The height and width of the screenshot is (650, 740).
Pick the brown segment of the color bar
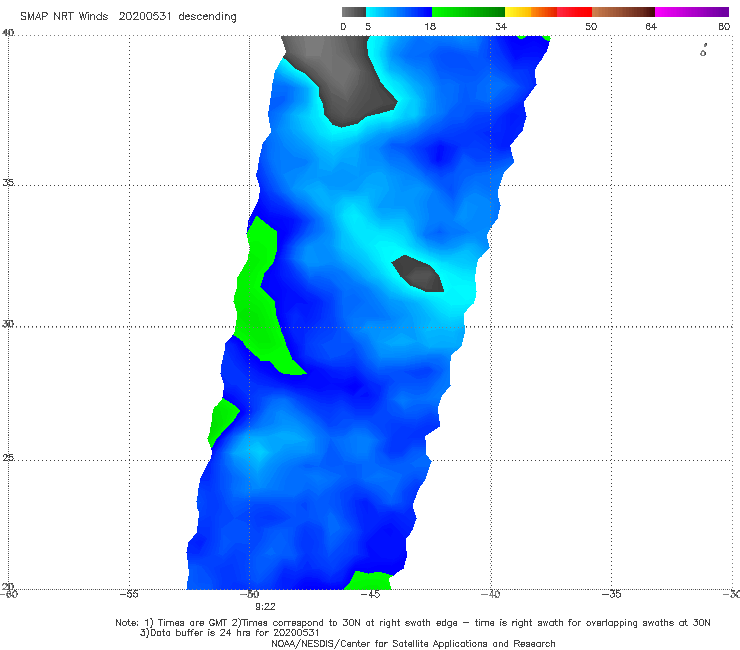623,12
